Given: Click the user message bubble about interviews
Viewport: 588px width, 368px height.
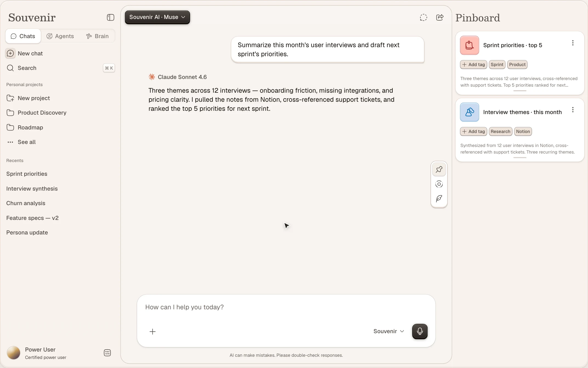Looking at the screenshot, I should 327,49.
